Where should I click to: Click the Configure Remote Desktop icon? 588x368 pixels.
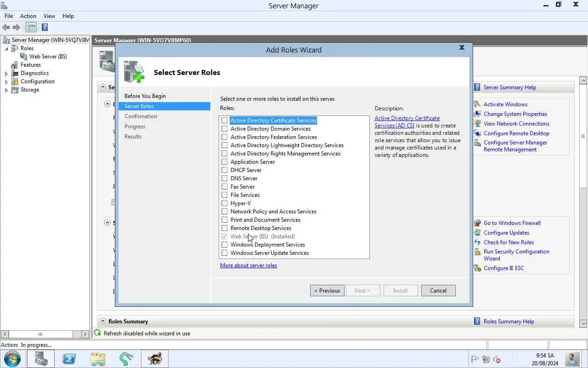tap(477, 133)
